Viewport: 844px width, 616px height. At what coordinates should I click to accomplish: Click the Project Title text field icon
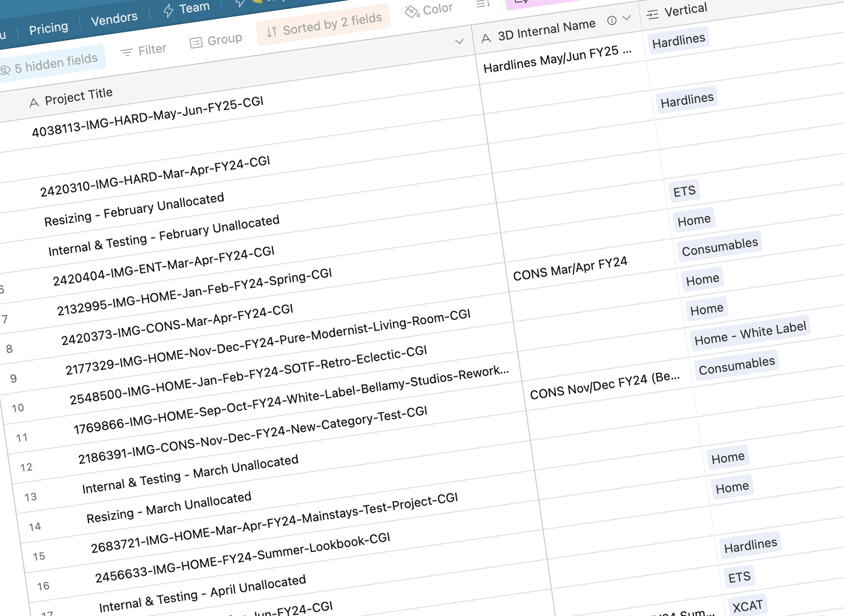[34, 103]
